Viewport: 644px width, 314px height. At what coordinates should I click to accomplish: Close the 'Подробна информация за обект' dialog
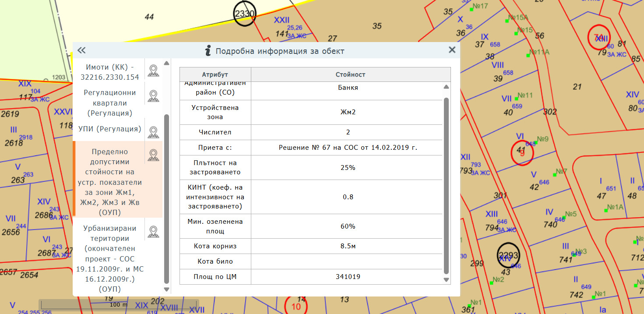452,50
